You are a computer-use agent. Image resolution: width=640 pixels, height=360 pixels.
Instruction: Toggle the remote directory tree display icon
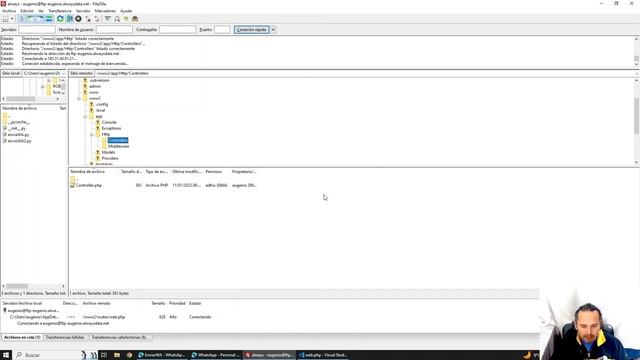[40, 19]
